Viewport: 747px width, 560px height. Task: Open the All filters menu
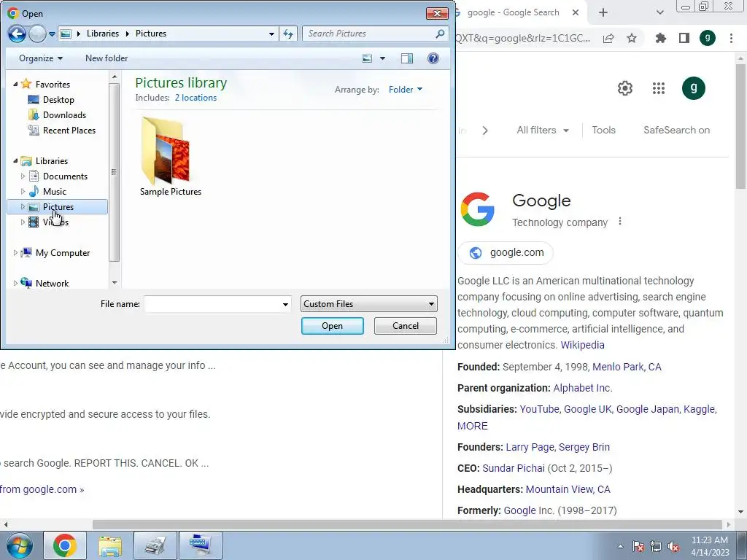click(x=543, y=130)
